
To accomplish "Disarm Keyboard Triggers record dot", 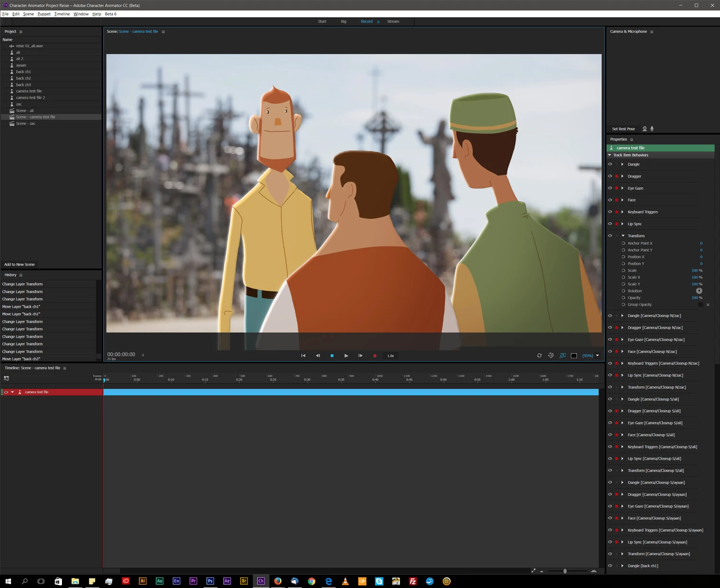I will tap(617, 212).
